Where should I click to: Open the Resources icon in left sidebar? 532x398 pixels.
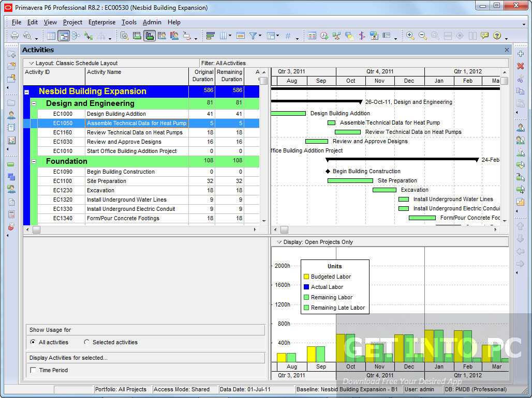click(11, 115)
